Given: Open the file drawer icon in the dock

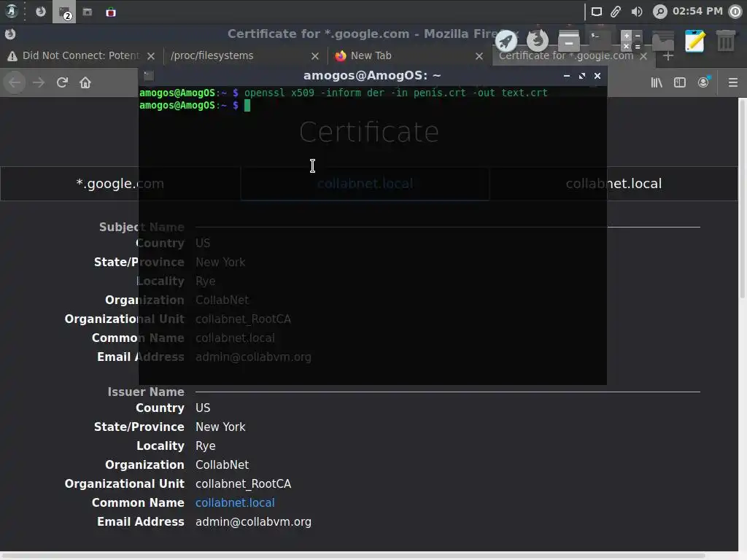Looking at the screenshot, I should (x=569, y=41).
